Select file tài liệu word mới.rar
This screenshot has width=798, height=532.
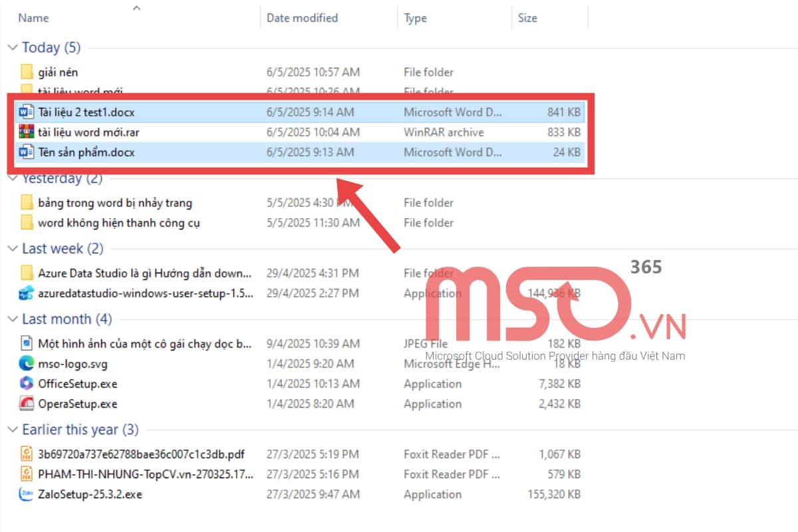(88, 132)
